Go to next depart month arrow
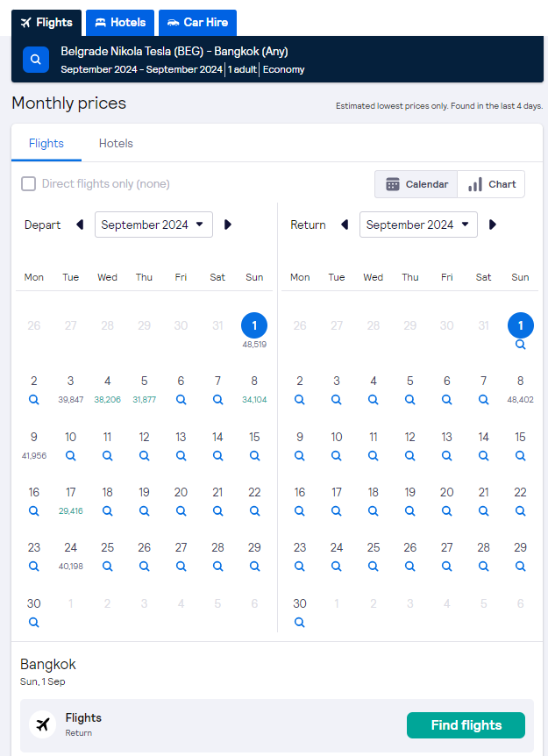 point(228,225)
